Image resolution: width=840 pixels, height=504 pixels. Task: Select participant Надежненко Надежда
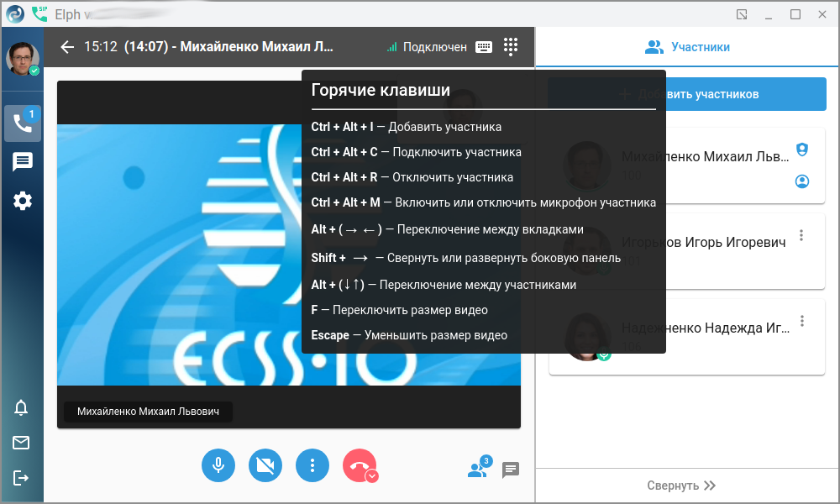[x=687, y=337]
